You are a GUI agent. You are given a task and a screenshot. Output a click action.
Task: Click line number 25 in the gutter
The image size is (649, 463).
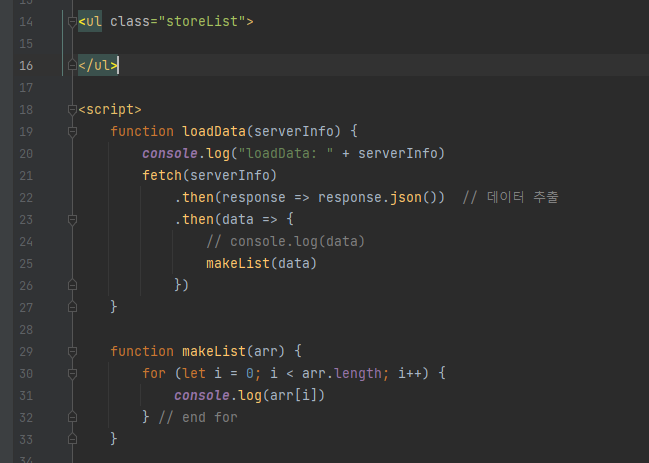pos(26,264)
